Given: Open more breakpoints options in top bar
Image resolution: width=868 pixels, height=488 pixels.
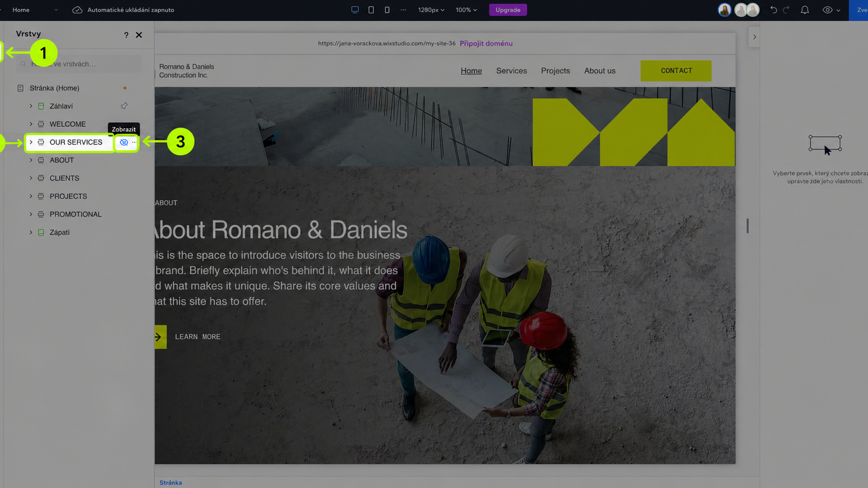Looking at the screenshot, I should click(403, 10).
